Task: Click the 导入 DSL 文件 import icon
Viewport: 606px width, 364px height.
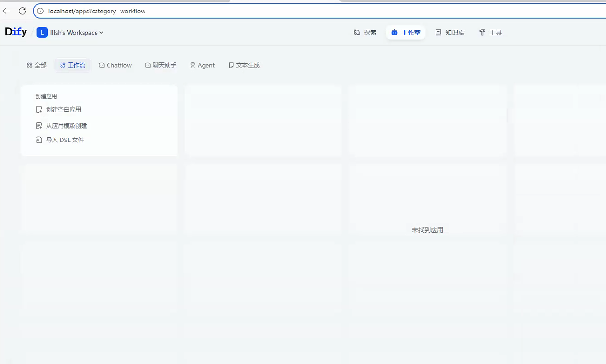Action: (x=39, y=140)
